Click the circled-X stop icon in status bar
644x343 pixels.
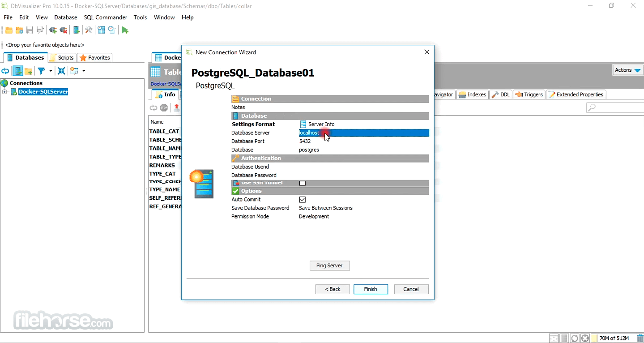pyautogui.click(x=584, y=338)
